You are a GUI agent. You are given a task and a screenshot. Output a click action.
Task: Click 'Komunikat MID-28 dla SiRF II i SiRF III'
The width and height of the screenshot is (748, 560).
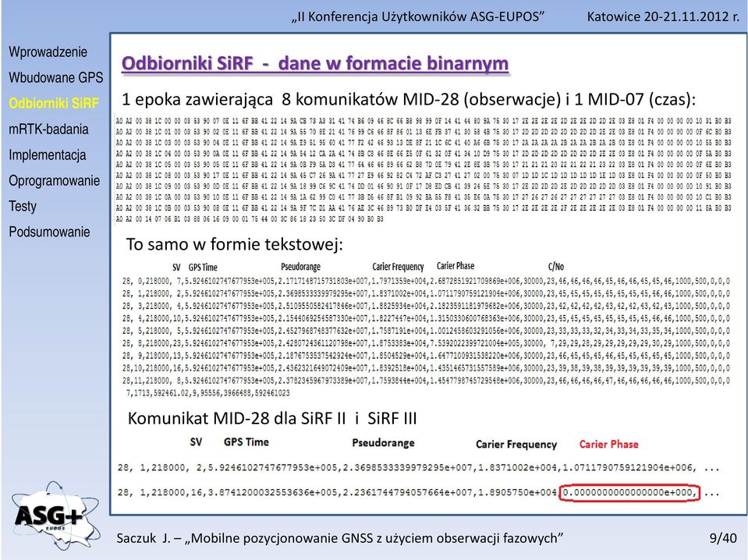(272, 418)
